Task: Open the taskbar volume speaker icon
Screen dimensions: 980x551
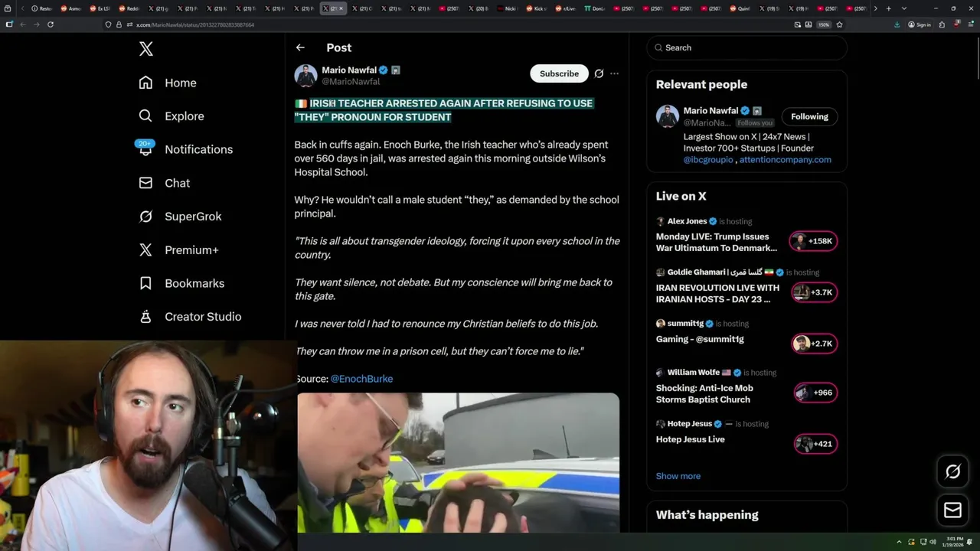Action: point(933,542)
